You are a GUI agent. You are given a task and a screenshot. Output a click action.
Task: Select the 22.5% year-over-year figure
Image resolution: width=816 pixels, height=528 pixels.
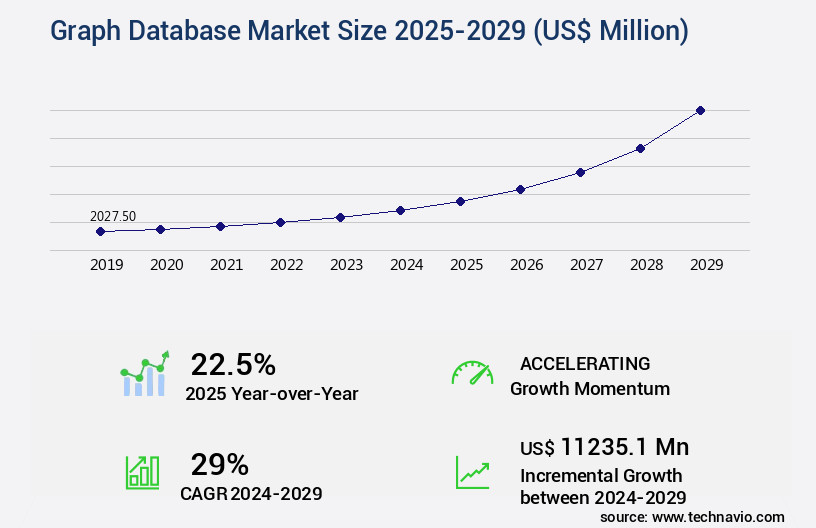coord(233,364)
